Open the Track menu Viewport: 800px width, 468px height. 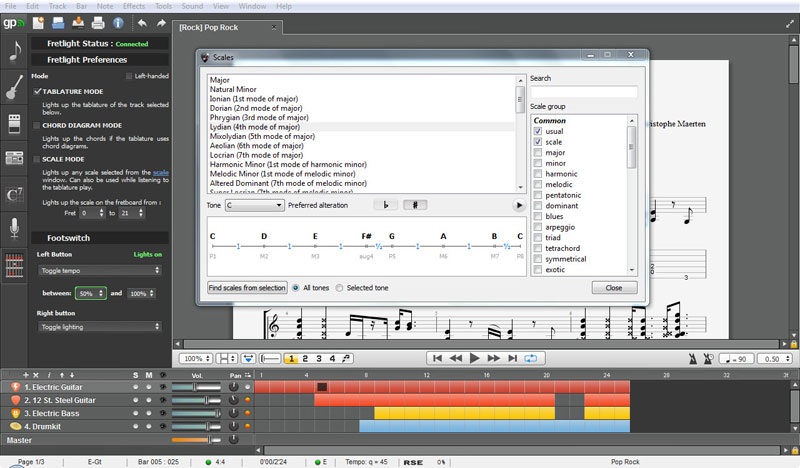[x=57, y=6]
